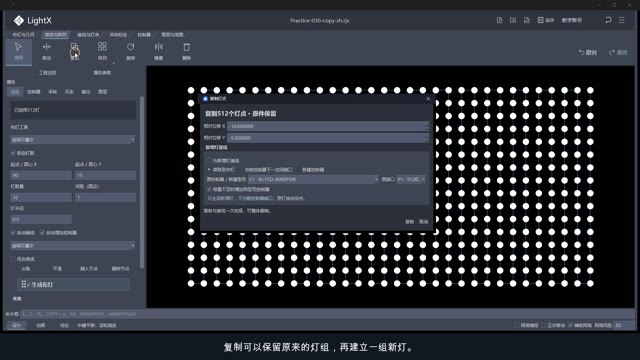Toggle the 自动接线 checkbox

pyautogui.click(x=13, y=233)
